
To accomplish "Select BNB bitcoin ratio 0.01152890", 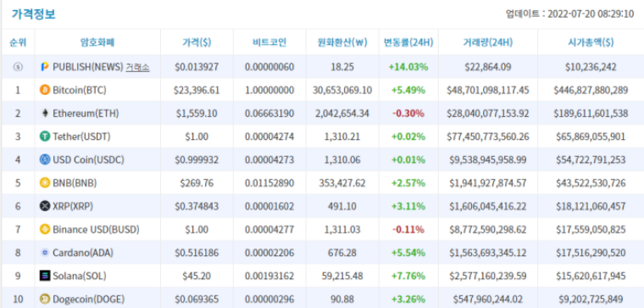I will [269, 183].
